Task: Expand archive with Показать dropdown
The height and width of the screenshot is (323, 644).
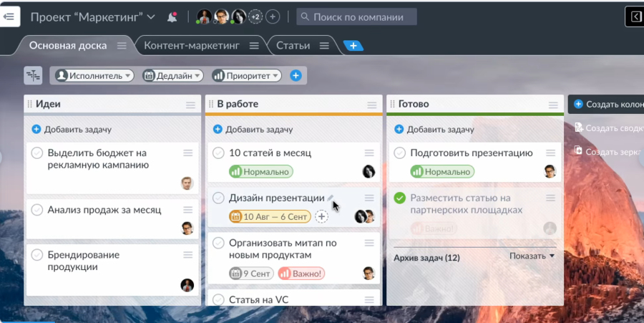Action: click(x=532, y=256)
